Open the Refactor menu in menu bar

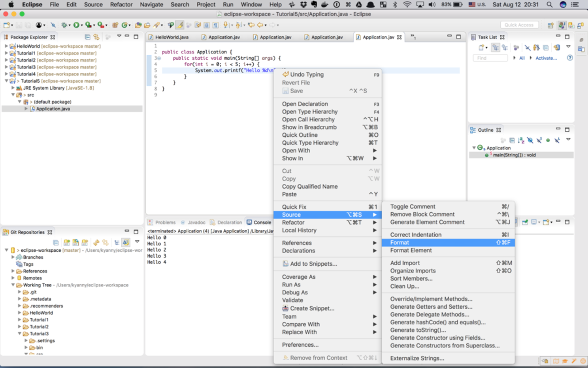tap(121, 5)
